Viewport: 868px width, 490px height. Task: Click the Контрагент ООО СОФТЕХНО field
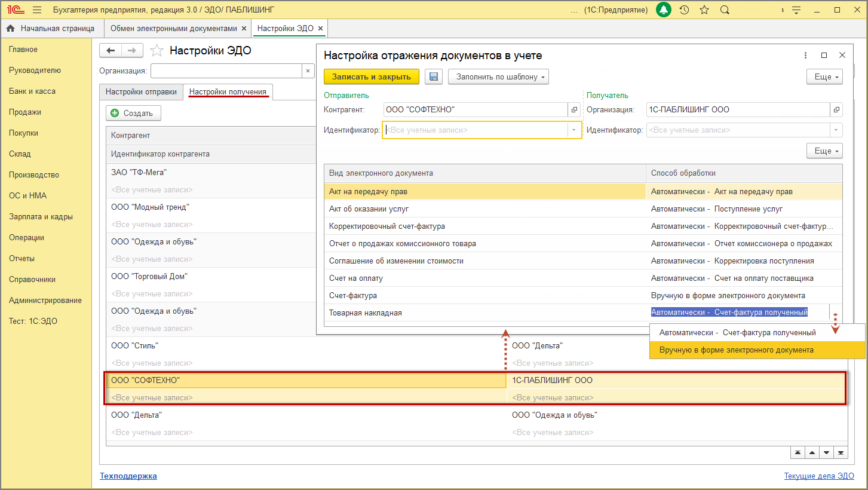pos(476,110)
